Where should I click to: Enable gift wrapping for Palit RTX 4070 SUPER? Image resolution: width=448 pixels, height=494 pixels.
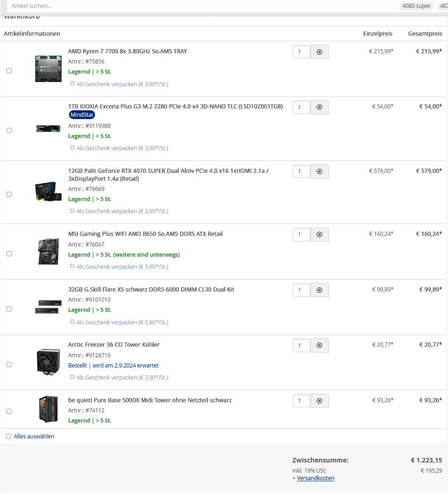point(72,210)
